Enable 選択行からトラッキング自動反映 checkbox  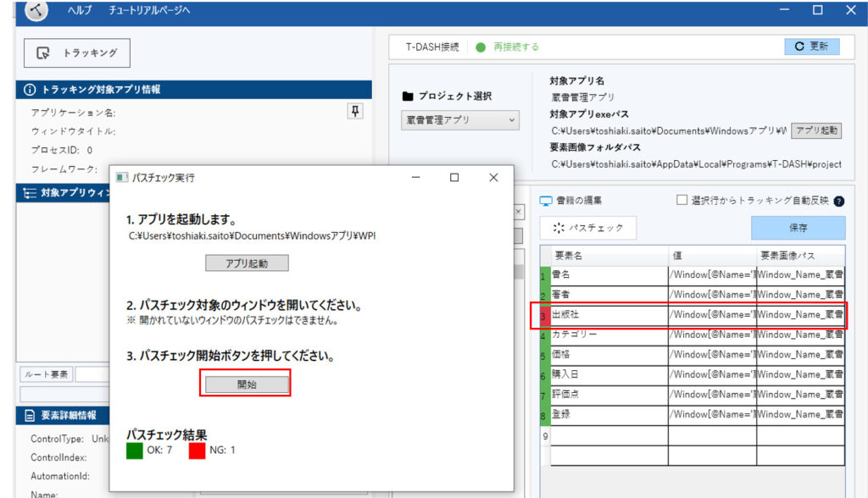tap(682, 201)
